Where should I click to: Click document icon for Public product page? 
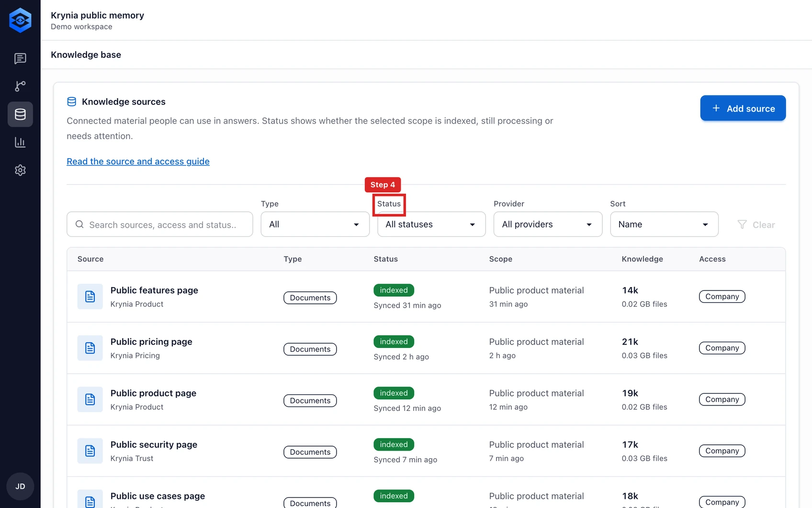click(x=90, y=399)
